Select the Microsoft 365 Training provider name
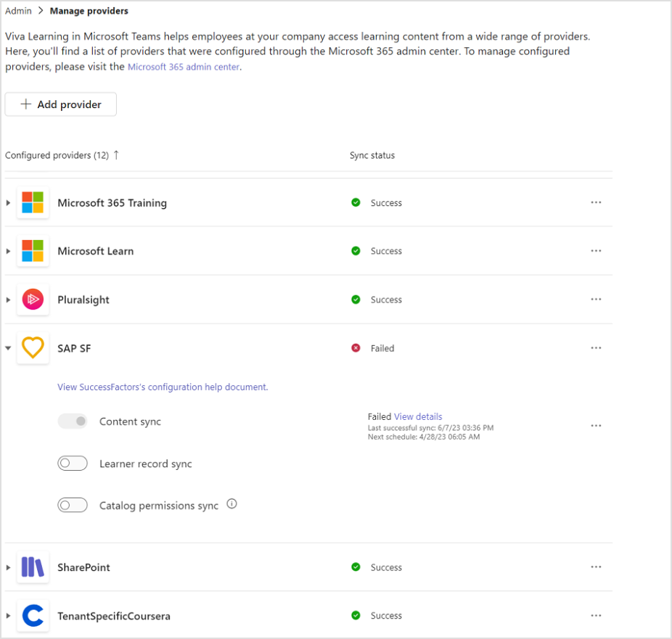 point(112,202)
